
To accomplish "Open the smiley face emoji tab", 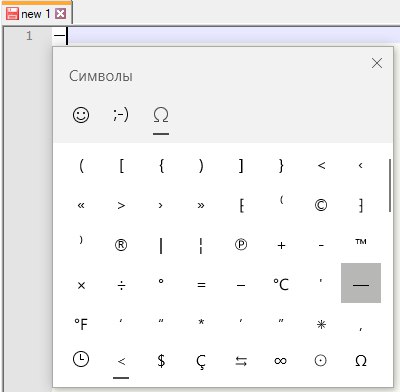I will click(x=81, y=115).
